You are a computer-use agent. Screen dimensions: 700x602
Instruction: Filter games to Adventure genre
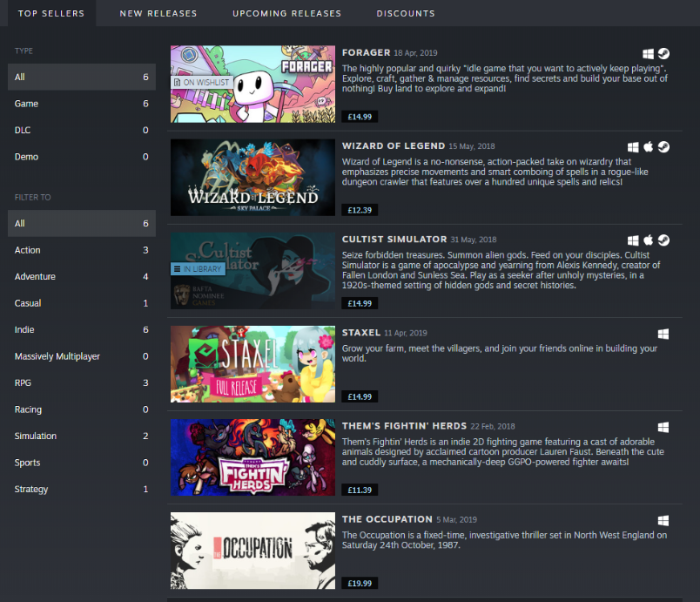[x=82, y=276]
